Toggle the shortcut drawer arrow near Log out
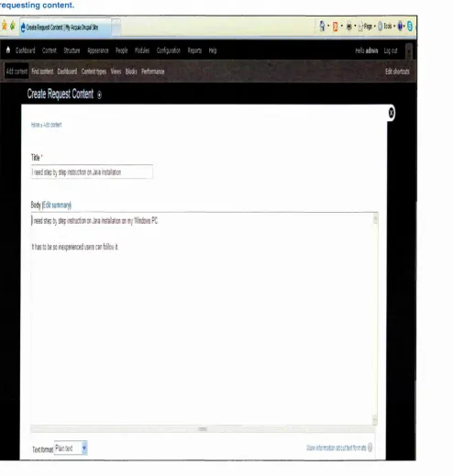 [x=409, y=51]
